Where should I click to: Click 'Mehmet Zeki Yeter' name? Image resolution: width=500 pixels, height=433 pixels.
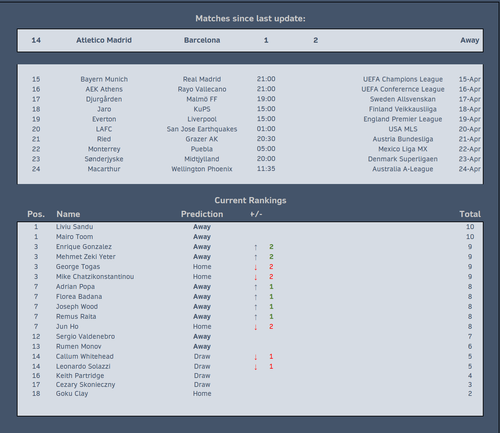86,257
